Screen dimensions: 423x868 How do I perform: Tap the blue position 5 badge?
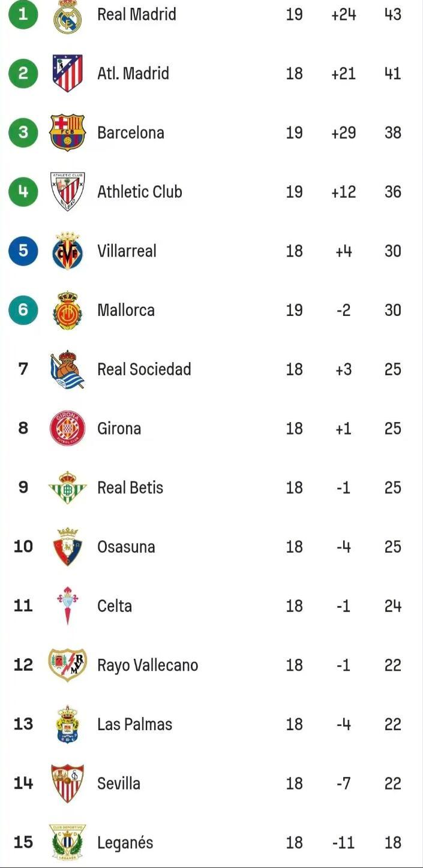(23, 251)
